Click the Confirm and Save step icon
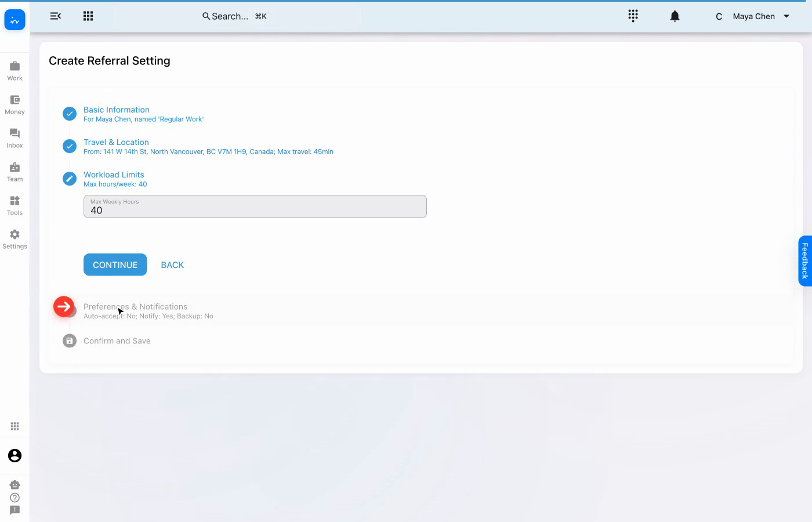Screen dimensions: 812x522 (70, 341)
